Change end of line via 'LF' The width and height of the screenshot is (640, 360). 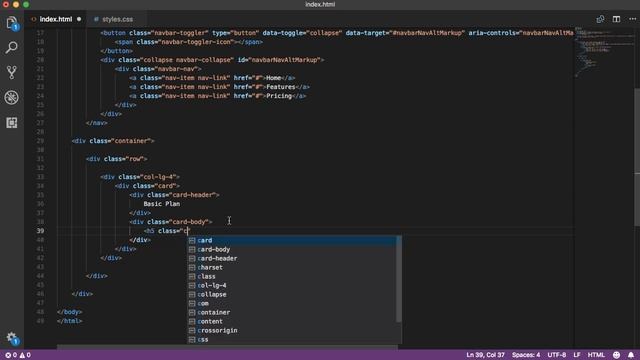(577, 355)
